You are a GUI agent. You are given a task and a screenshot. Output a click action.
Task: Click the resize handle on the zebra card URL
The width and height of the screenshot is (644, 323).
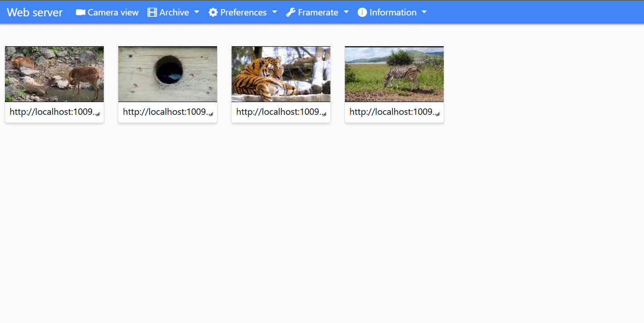click(x=437, y=114)
